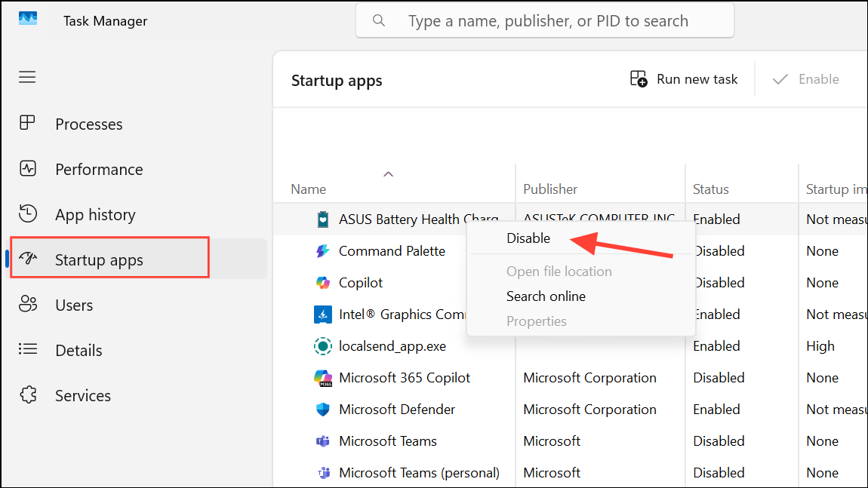Image resolution: width=868 pixels, height=488 pixels.
Task: Click the Processes sidebar icon
Action: click(x=27, y=124)
